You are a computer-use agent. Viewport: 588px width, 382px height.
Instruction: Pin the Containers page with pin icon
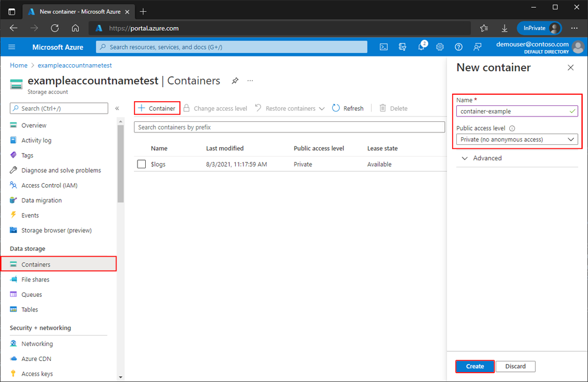[235, 81]
